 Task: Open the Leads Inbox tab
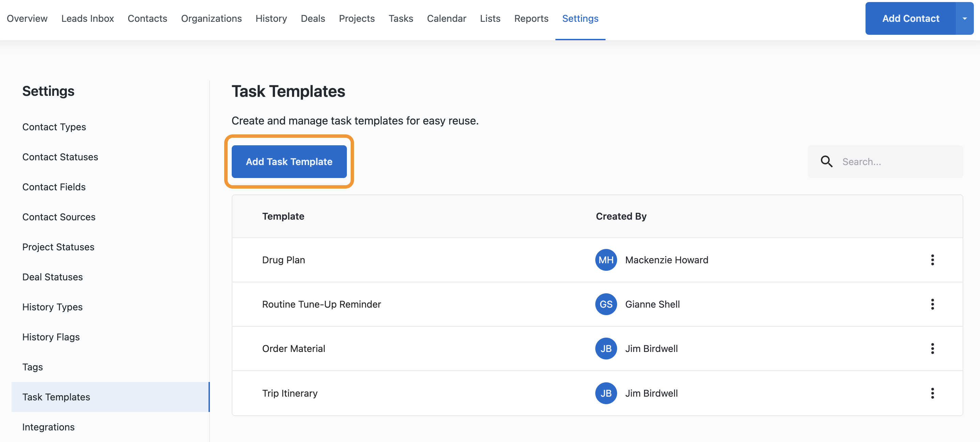pyautogui.click(x=88, y=18)
